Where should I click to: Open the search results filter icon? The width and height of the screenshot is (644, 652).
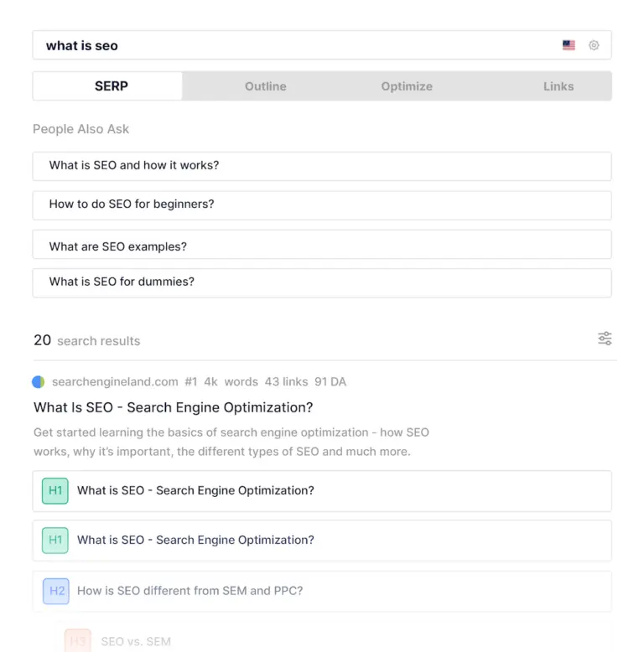605,339
